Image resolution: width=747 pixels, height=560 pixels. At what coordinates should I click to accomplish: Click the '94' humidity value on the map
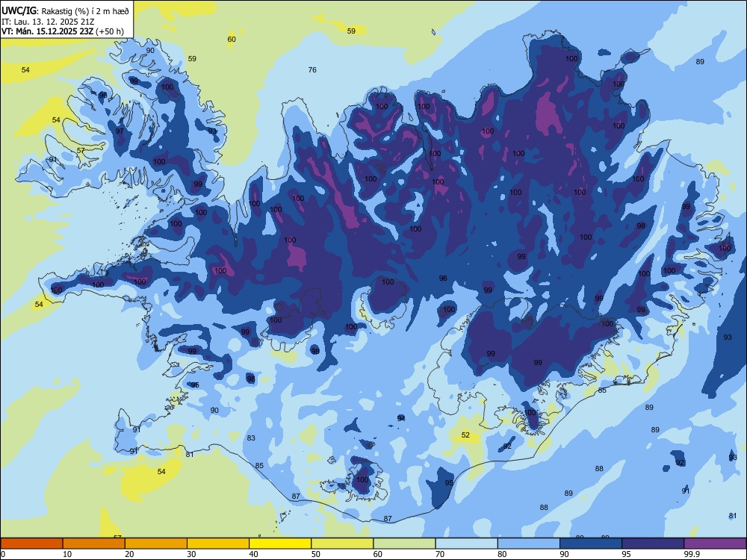click(401, 418)
